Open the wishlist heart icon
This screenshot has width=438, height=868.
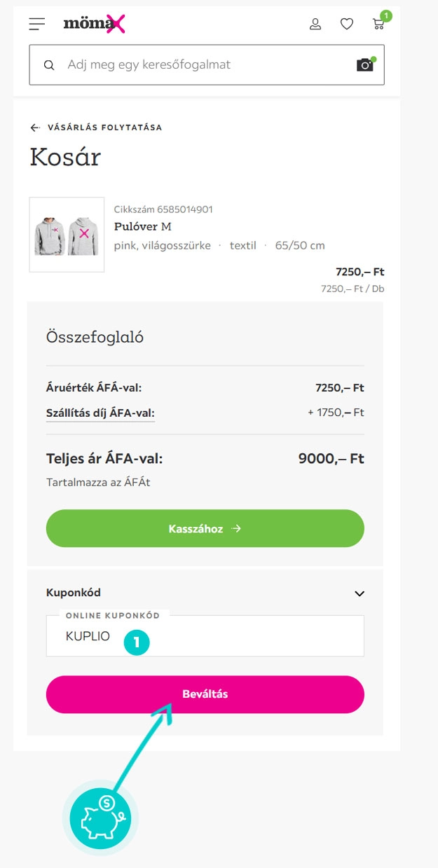click(347, 25)
